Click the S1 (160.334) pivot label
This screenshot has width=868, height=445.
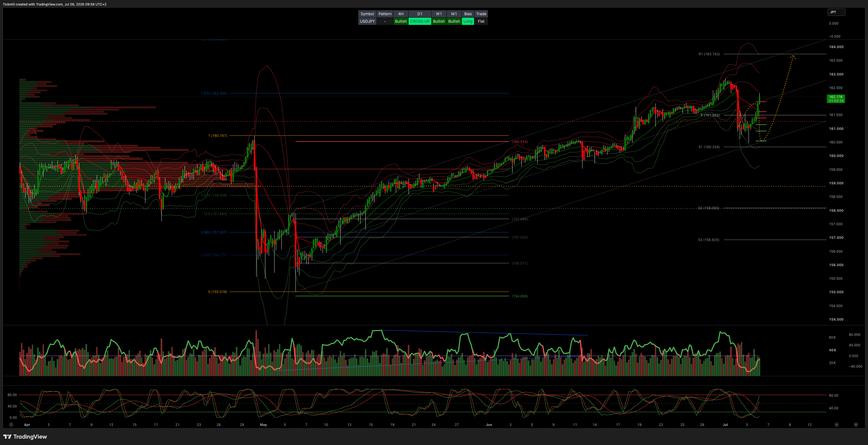pyautogui.click(x=709, y=147)
